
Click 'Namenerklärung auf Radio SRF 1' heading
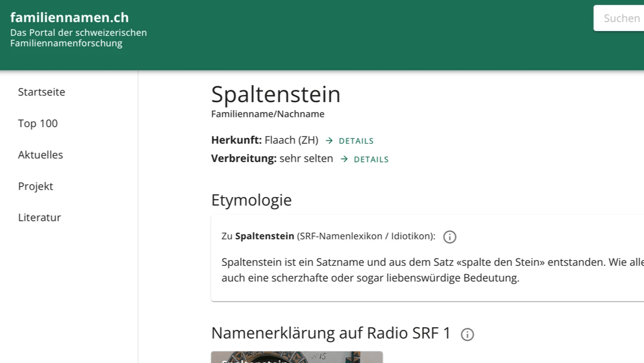pos(331,333)
